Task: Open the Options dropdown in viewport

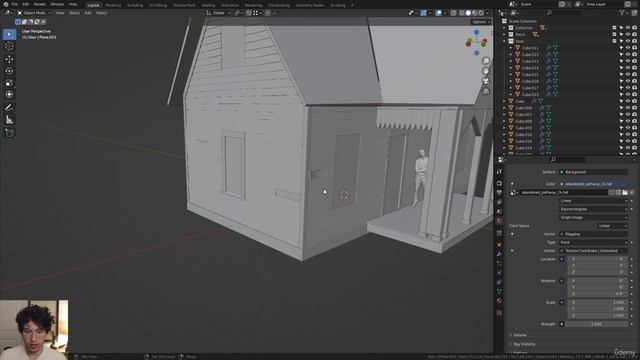Action: click(481, 22)
